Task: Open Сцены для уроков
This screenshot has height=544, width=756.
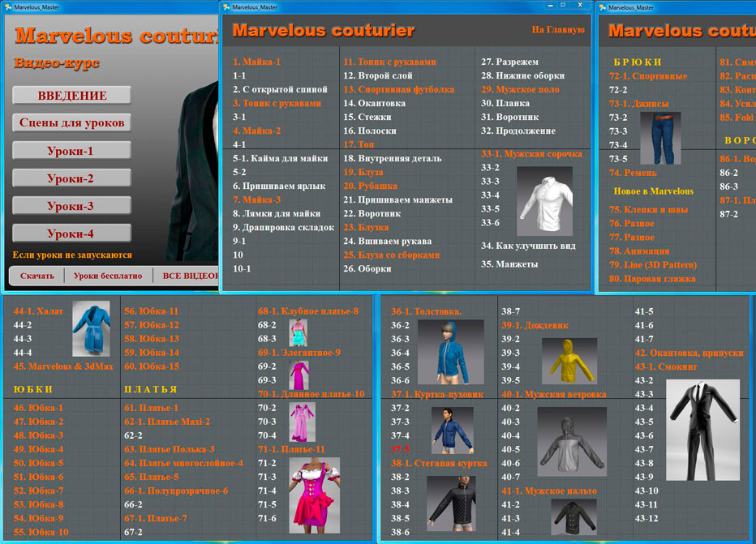Action: tap(72, 122)
